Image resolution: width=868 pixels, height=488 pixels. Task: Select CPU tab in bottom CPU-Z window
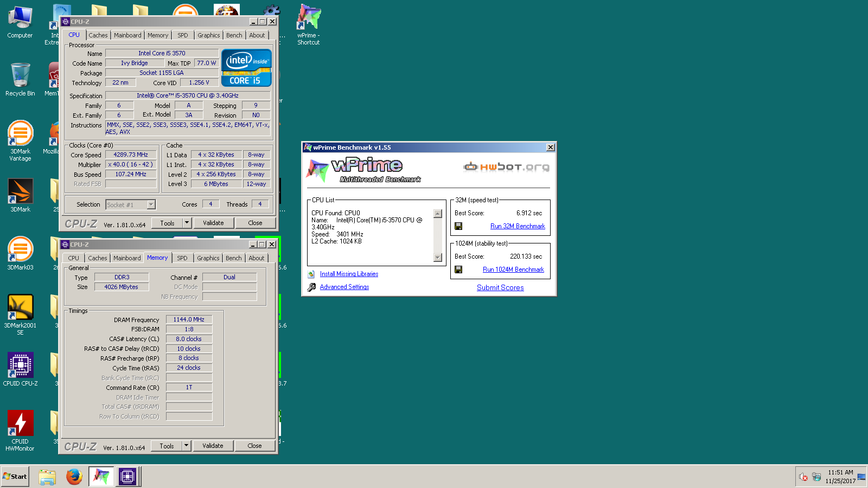click(74, 258)
